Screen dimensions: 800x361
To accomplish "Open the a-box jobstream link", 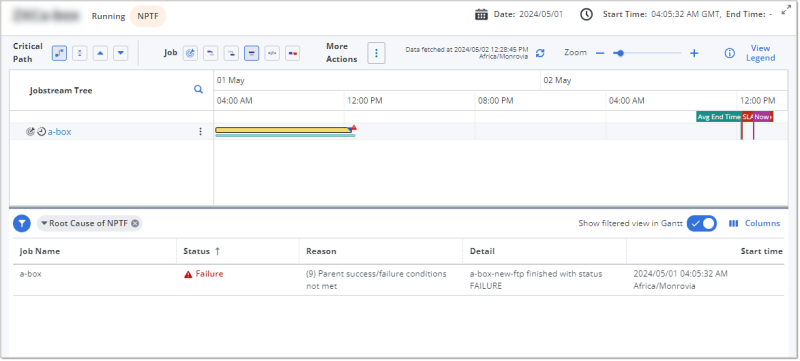I will click(60, 132).
